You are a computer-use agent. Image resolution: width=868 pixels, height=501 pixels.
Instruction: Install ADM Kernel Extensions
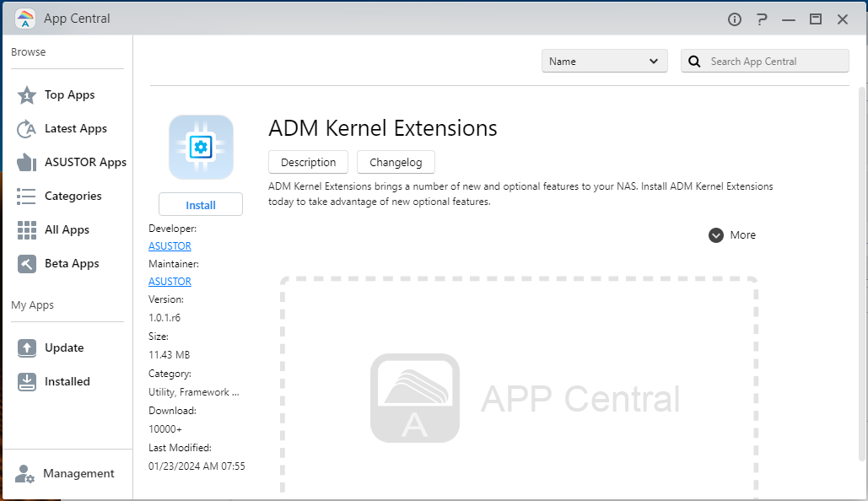[x=201, y=205]
